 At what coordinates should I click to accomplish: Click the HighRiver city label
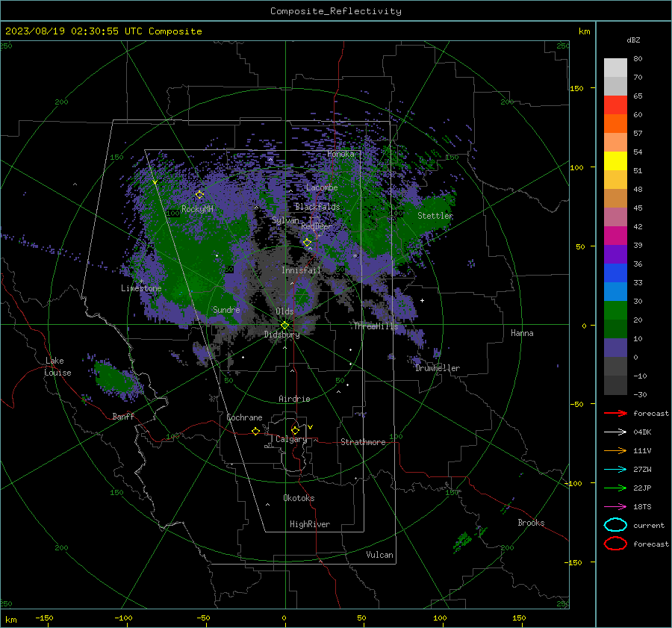tap(310, 524)
